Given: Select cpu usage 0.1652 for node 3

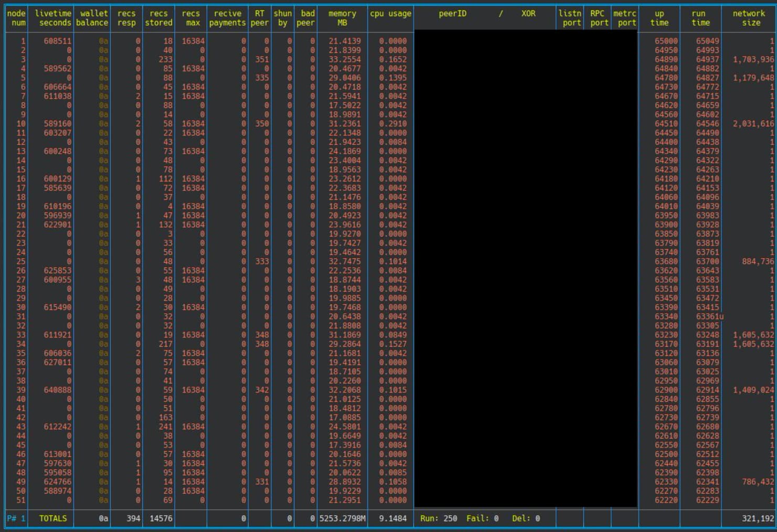Looking at the screenshot, I should point(393,59).
